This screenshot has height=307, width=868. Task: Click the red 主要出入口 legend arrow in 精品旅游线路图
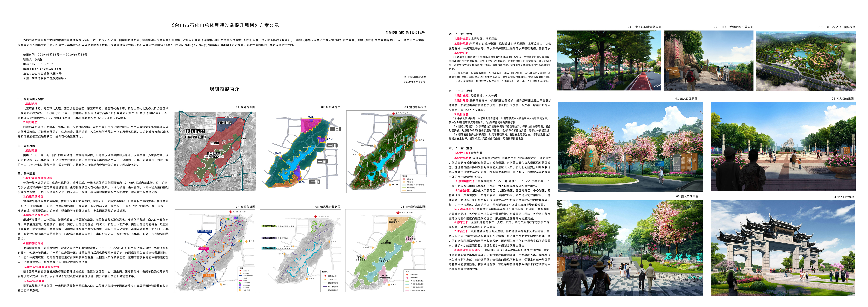325,276
